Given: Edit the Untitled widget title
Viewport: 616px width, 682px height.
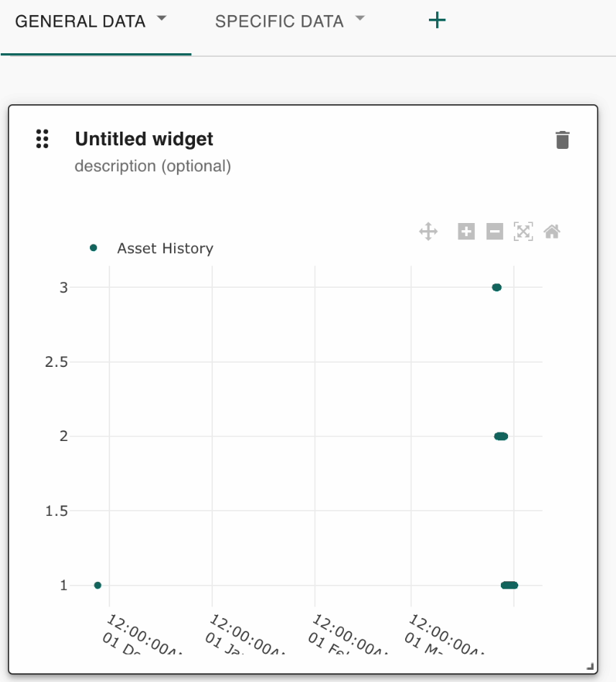Looking at the screenshot, I should pos(144,138).
